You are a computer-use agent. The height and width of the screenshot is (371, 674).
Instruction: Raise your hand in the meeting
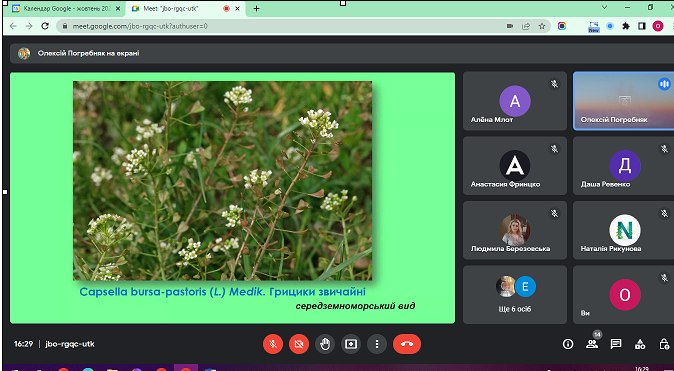pos(325,344)
